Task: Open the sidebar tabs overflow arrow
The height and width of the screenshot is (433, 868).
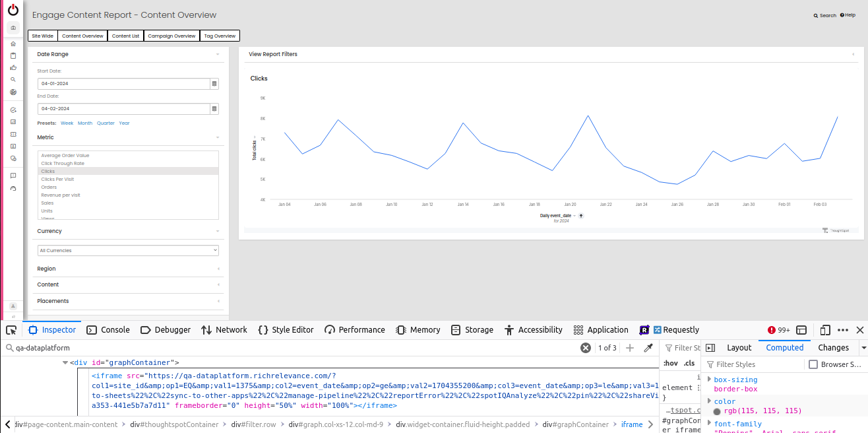Action: 863,348
